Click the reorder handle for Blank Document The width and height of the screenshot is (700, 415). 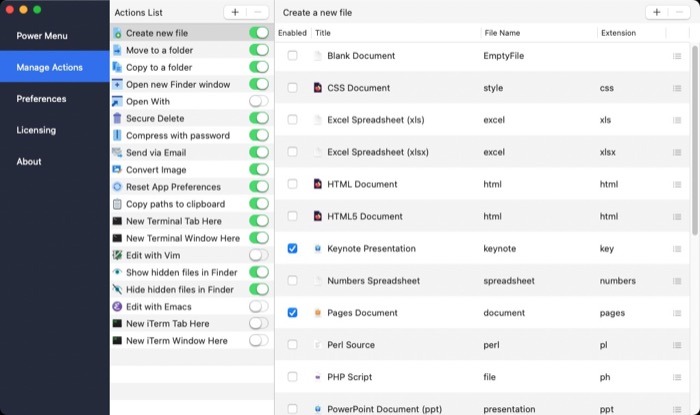point(677,56)
